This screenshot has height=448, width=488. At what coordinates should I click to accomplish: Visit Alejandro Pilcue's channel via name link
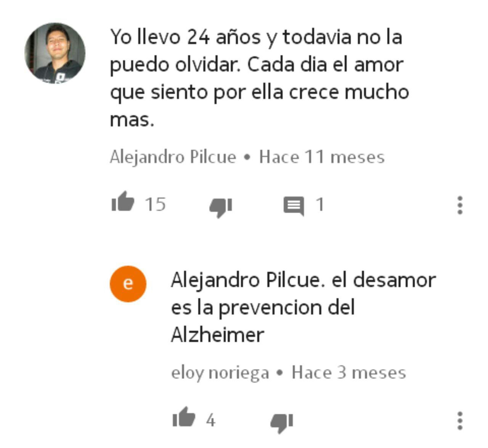coord(173,157)
